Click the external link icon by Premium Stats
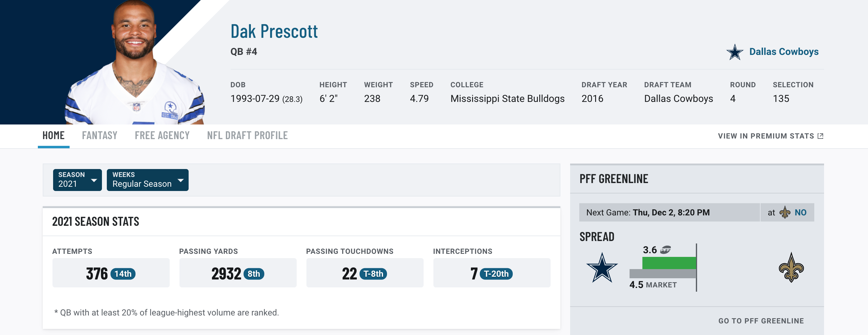This screenshot has height=335, width=868. [x=820, y=136]
